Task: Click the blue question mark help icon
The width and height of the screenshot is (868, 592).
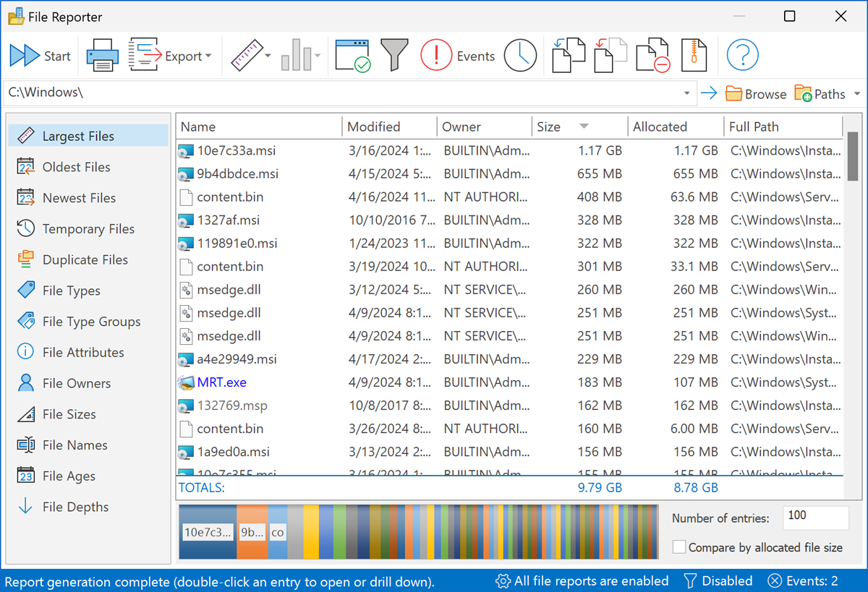Action: (x=742, y=56)
